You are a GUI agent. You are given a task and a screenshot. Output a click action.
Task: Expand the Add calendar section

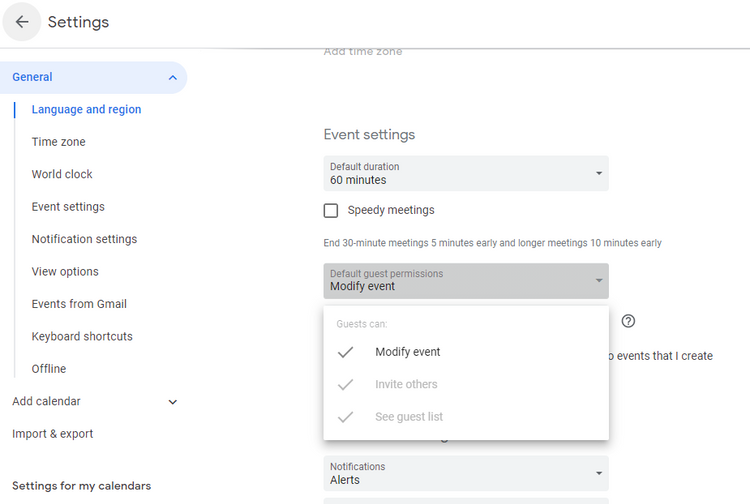173,402
